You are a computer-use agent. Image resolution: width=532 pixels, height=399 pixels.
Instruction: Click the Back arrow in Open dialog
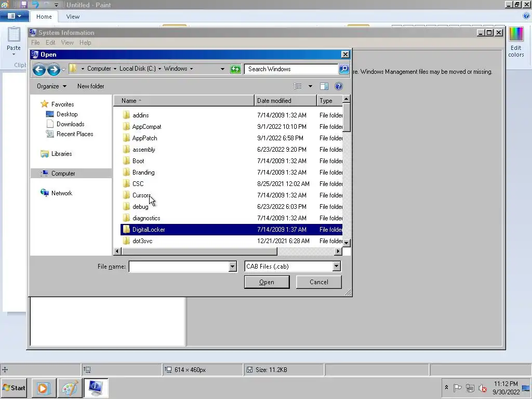pos(39,70)
